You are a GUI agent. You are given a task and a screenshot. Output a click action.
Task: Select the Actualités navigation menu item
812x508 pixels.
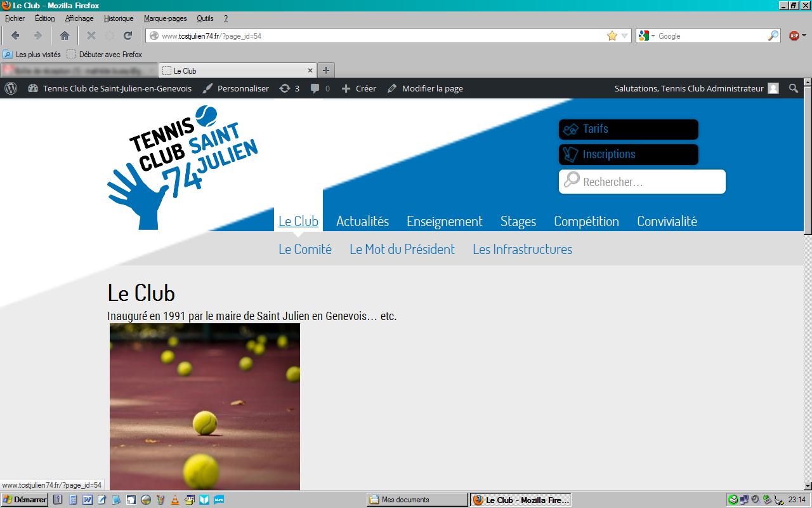[363, 221]
